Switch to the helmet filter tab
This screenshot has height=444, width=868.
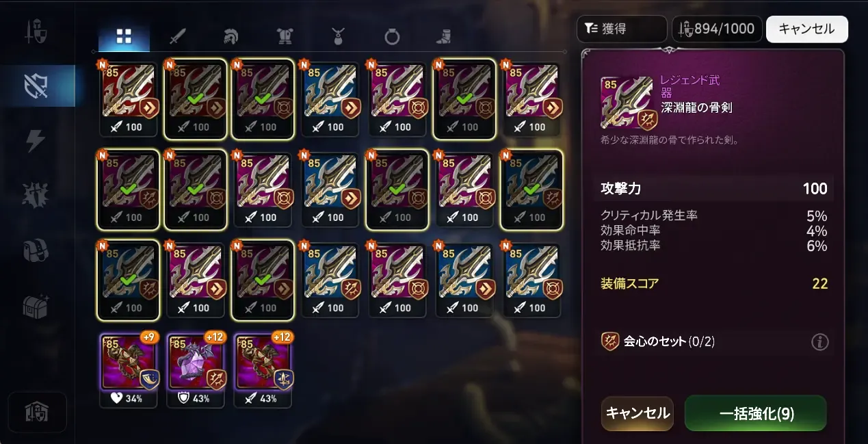tap(231, 37)
